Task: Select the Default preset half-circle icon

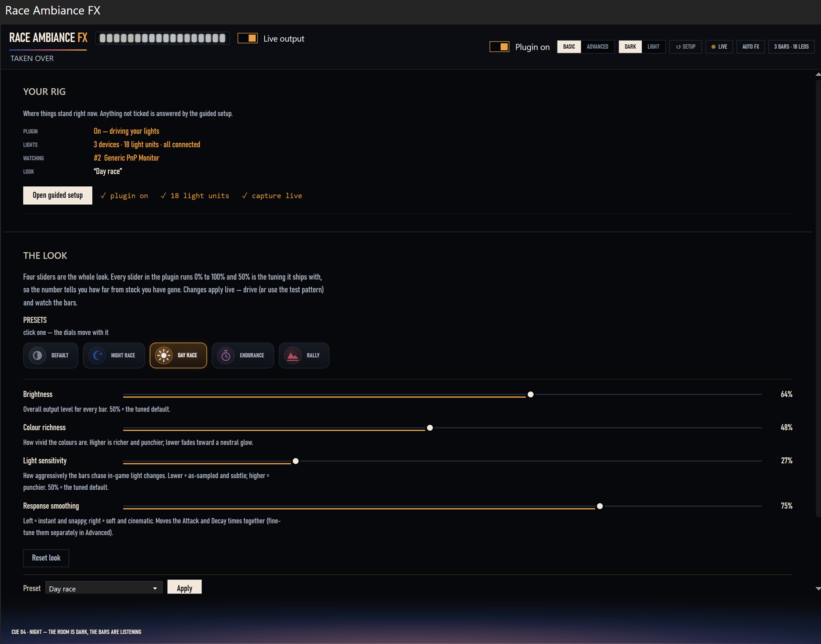Action: tap(37, 355)
